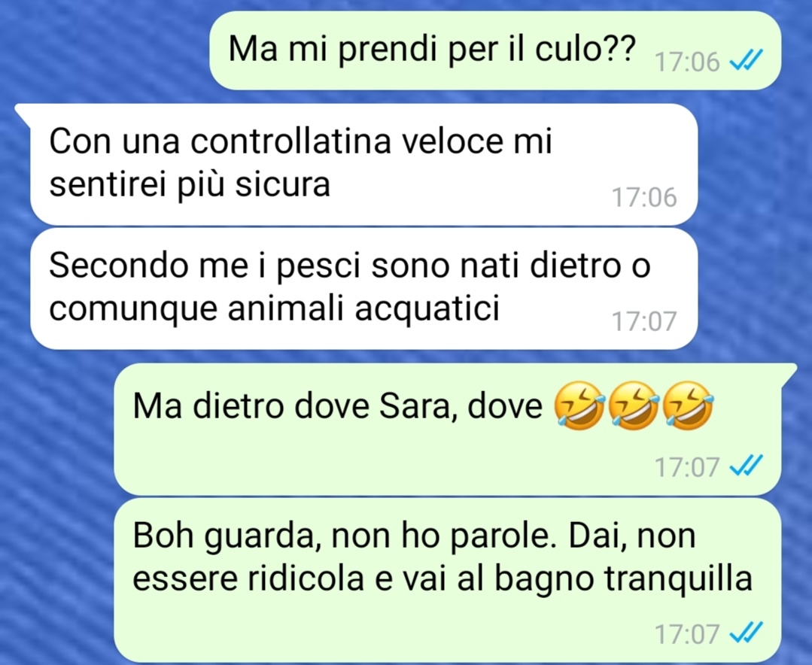Click the 17:07 timestamp on 'pesci' message

click(644, 321)
